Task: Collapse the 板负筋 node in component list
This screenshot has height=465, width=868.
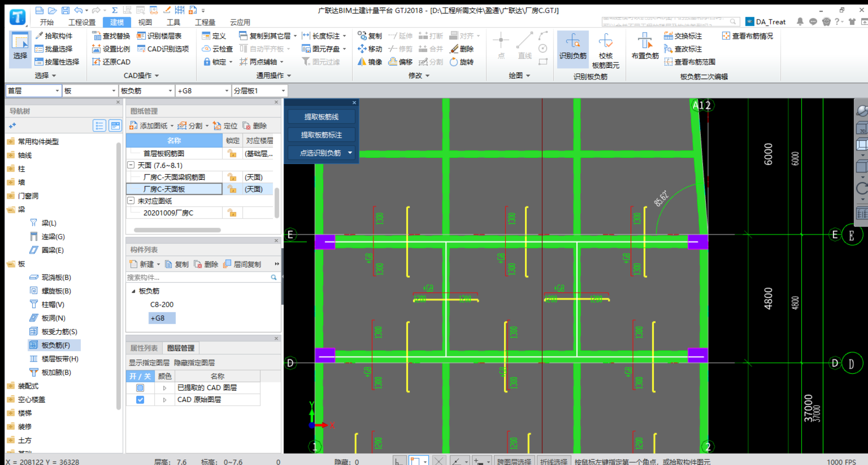Action: (x=133, y=291)
